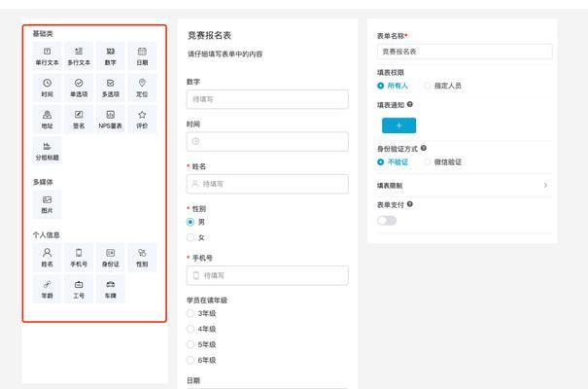Toggle the 表单支付 payment switch
588x389 pixels.
coord(387,221)
